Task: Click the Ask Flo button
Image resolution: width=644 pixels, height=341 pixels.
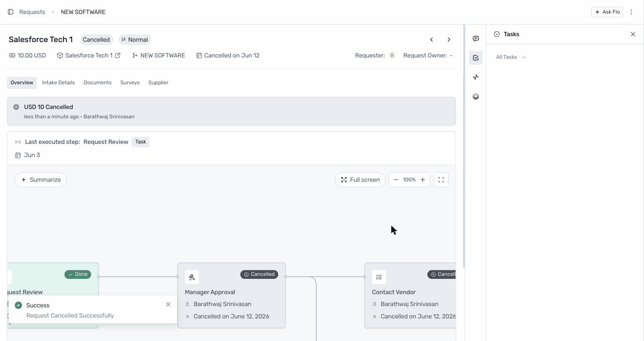Action: [607, 12]
